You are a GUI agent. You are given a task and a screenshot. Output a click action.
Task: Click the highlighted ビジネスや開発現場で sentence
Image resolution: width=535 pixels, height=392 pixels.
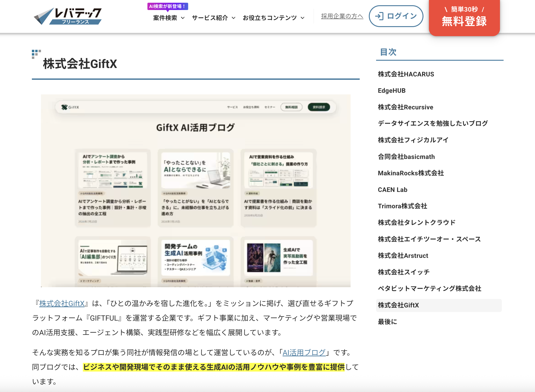point(214,367)
